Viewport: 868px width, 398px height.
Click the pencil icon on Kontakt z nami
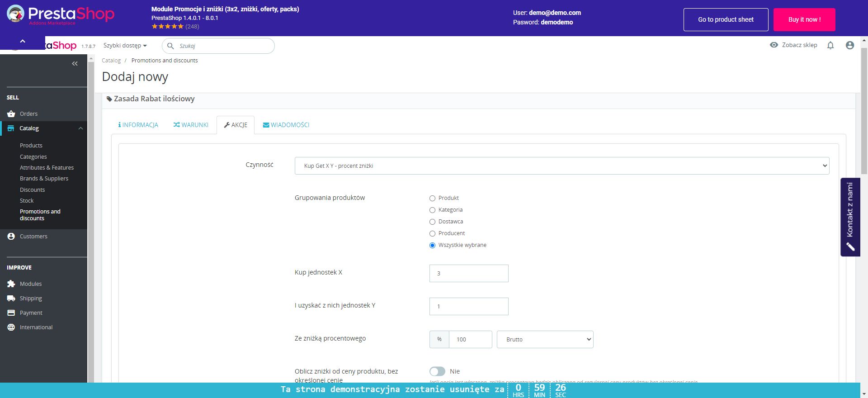pos(850,246)
